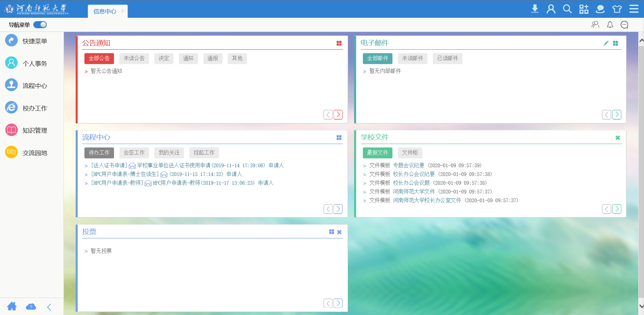Open the chat bubble message icon

click(624, 25)
